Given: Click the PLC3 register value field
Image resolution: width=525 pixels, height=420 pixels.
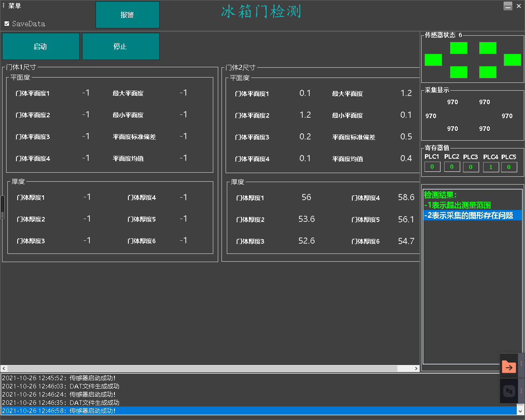Looking at the screenshot, I should pos(471,167).
